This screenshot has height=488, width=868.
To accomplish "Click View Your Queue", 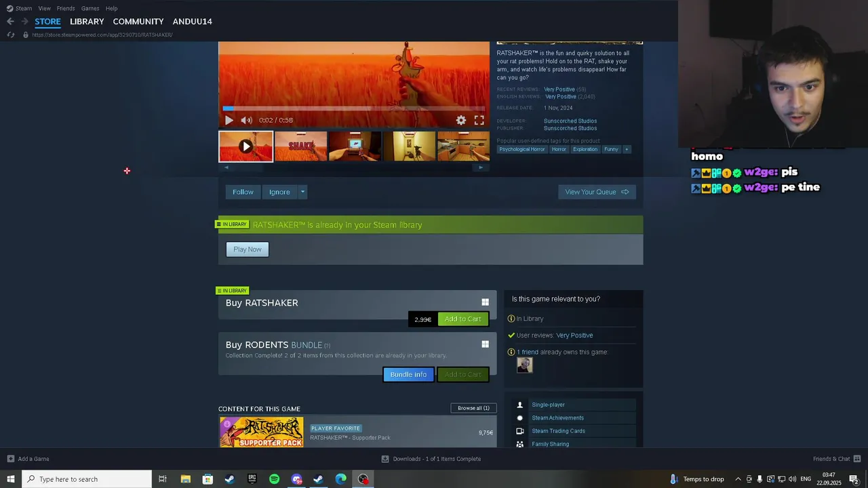I will 597,192.
